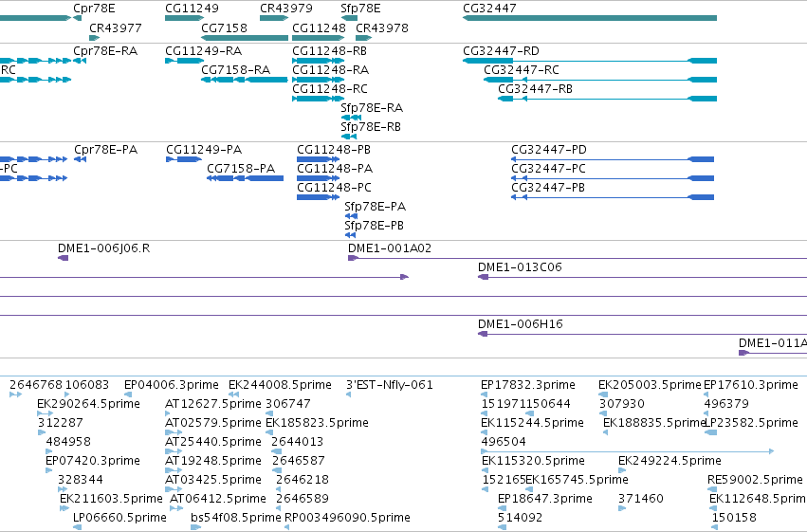Image resolution: width=807 pixels, height=532 pixels.
Task: Select the CR43978 gene label
Action: pyautogui.click(x=382, y=28)
